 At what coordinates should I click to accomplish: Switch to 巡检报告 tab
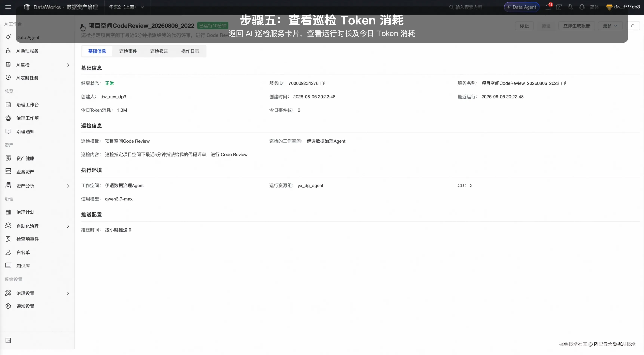(159, 51)
